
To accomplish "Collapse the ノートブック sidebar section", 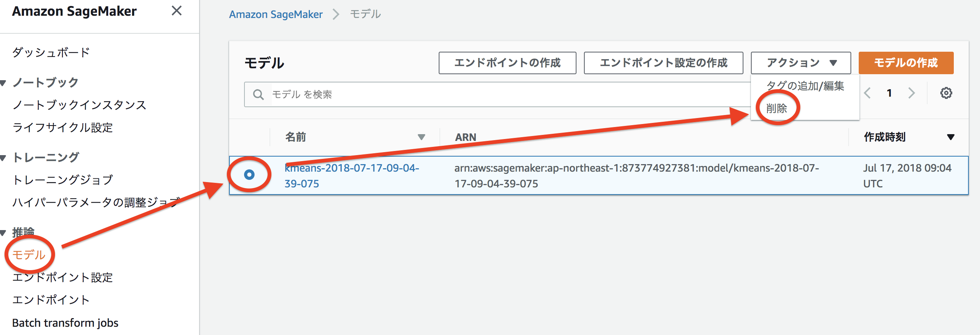I will tap(3, 82).
